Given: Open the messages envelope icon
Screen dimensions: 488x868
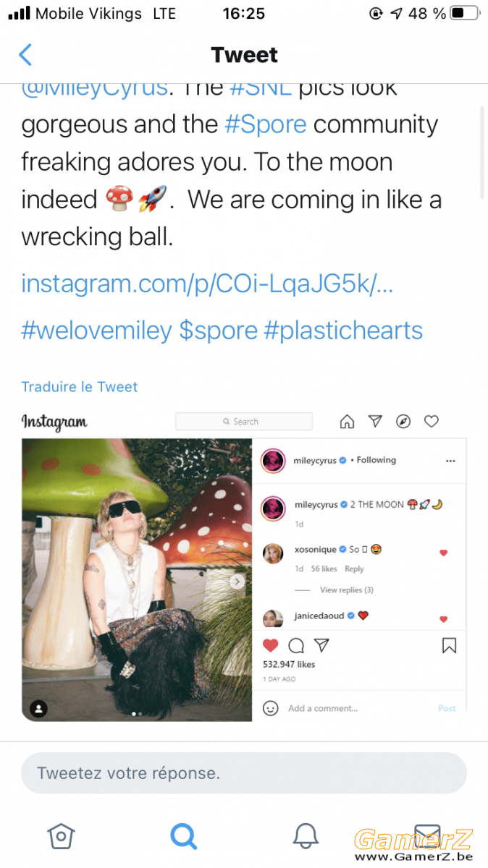Looking at the screenshot, I should (x=427, y=836).
